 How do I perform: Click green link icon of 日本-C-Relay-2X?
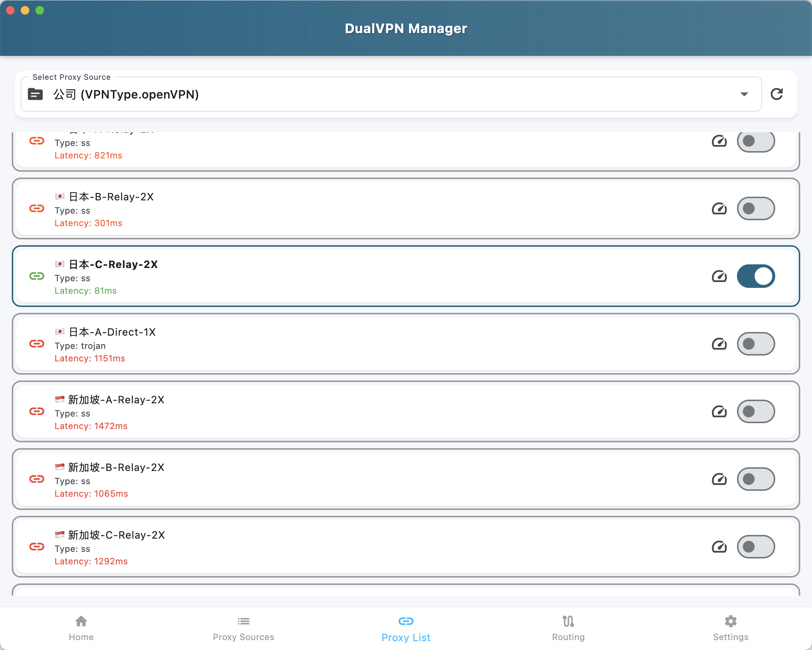pyautogui.click(x=37, y=276)
